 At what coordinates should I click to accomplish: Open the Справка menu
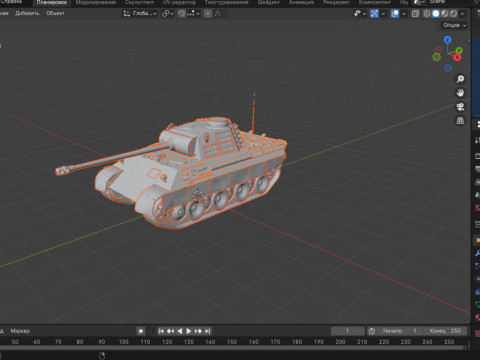[11, 2]
